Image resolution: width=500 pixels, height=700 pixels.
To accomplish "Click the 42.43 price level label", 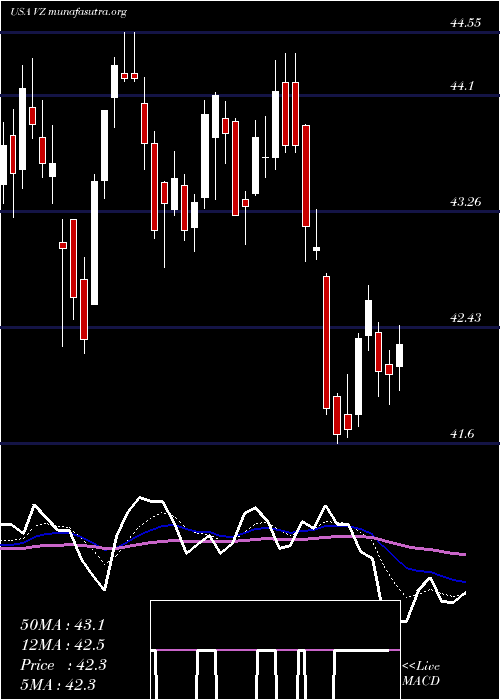I will 466,318.
